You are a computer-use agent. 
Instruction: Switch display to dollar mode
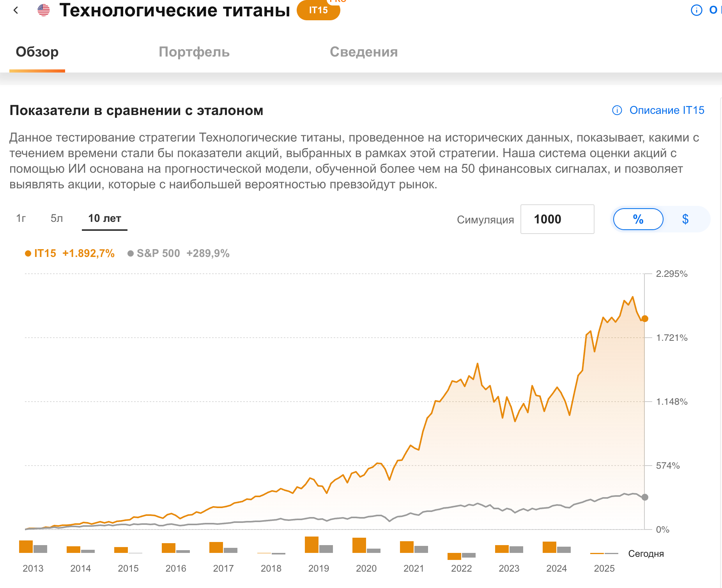click(x=685, y=219)
